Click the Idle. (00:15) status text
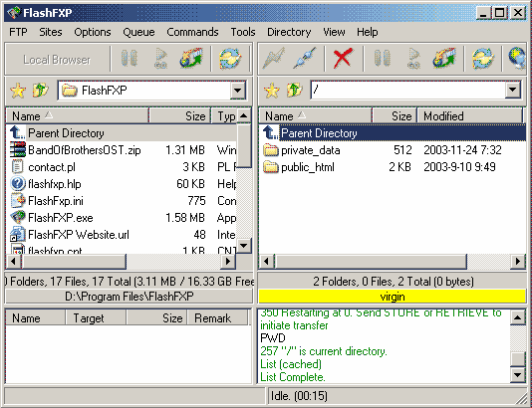 (x=299, y=396)
